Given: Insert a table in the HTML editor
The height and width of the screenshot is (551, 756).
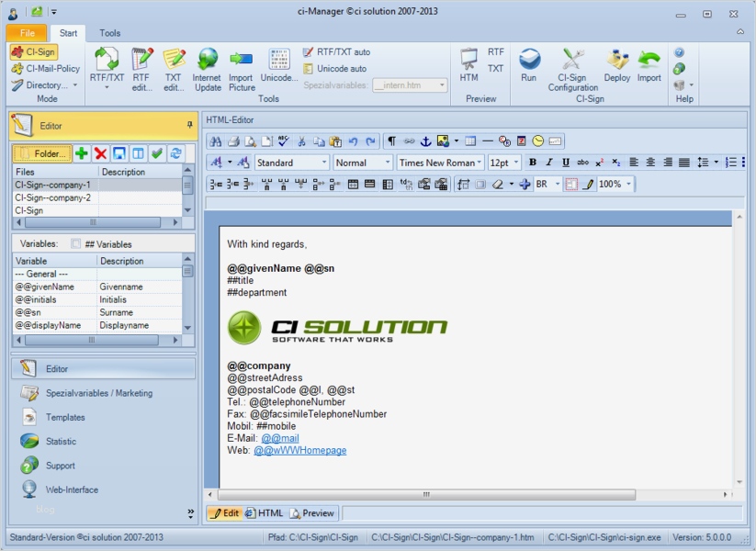Looking at the screenshot, I should coord(470,141).
